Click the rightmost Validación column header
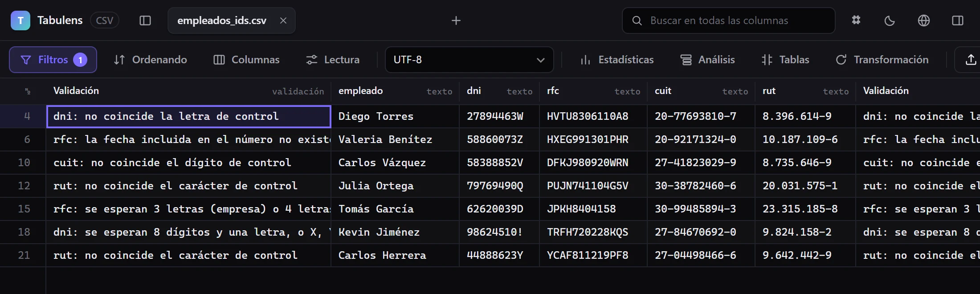Viewport: 980px width, 294px height. [x=918, y=91]
